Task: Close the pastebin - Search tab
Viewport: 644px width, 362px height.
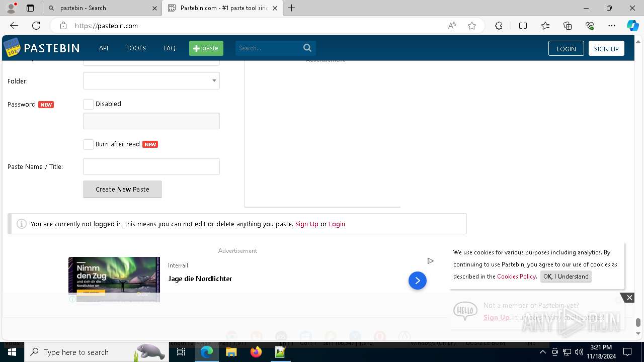Action: pos(154,8)
